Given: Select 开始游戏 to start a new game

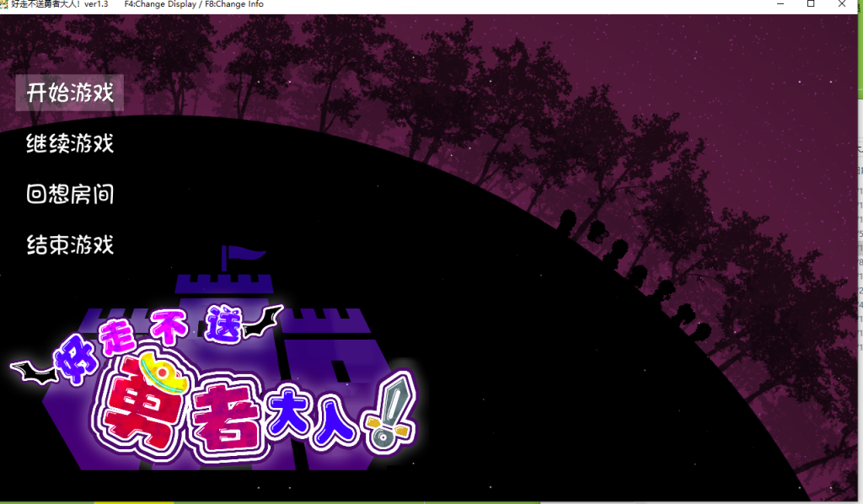Looking at the screenshot, I should click(x=70, y=92).
